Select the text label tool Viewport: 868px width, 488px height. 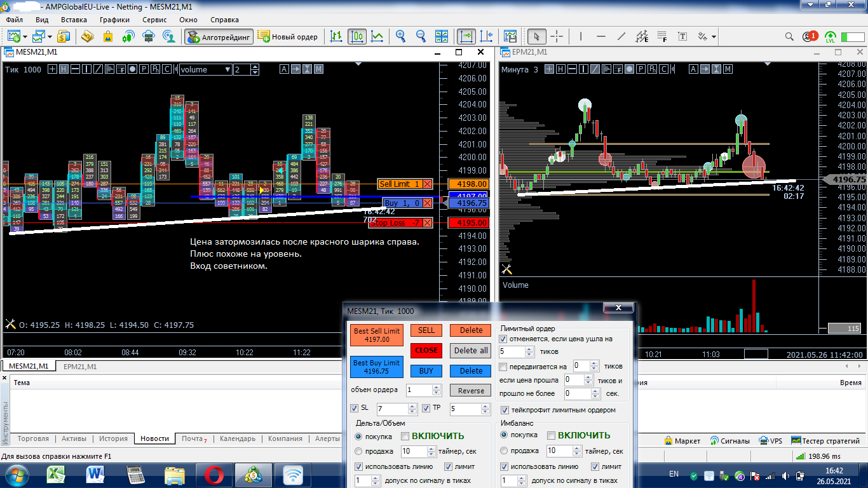[x=682, y=37]
